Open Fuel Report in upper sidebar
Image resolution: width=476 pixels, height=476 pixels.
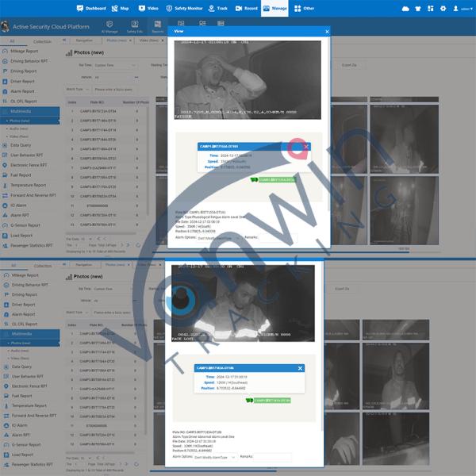[x=21, y=175]
